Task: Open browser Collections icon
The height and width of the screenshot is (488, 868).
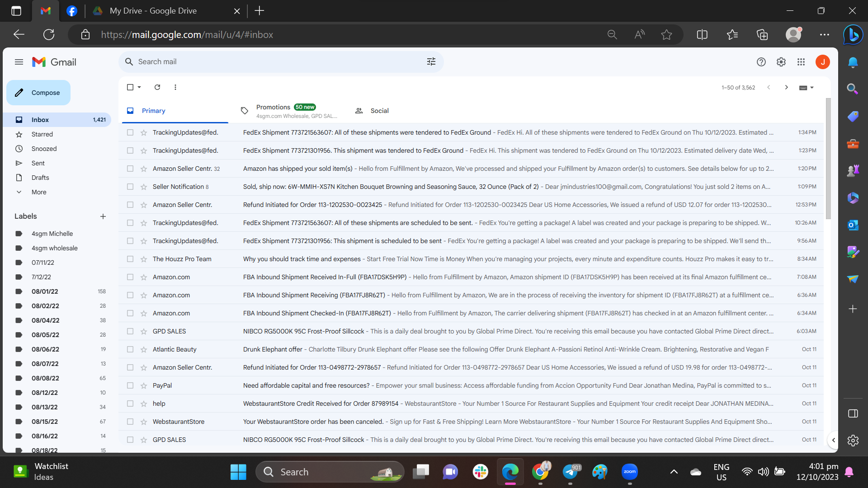Action: 762,35
